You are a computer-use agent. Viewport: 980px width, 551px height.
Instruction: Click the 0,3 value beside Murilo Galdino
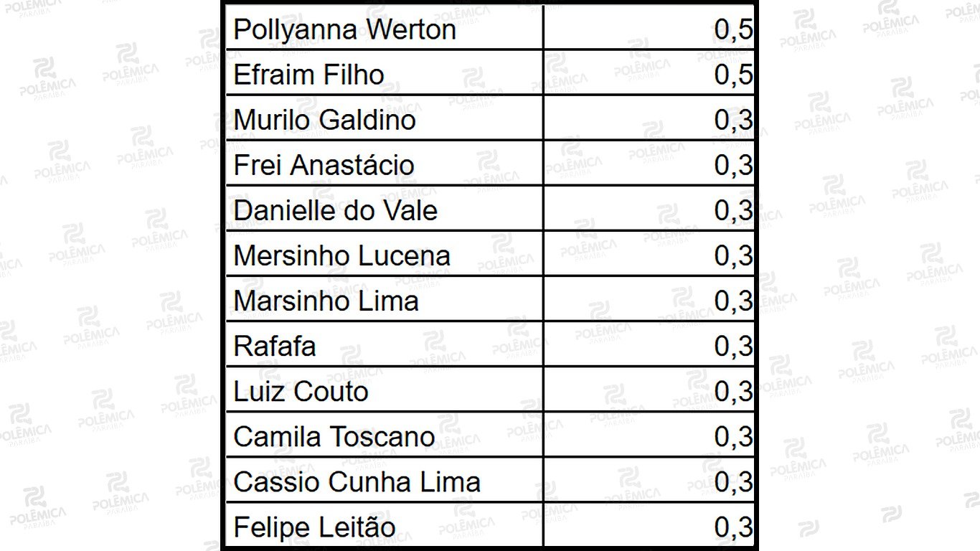[733, 121]
